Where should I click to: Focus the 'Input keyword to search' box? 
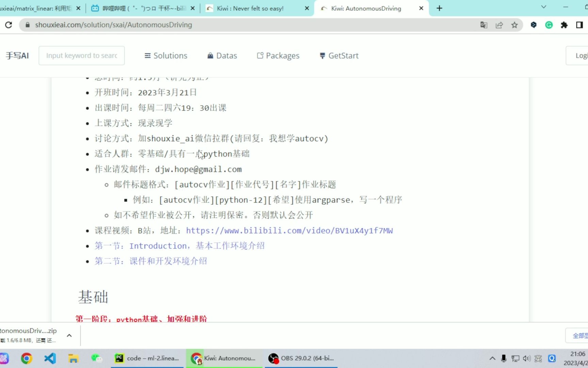click(82, 56)
